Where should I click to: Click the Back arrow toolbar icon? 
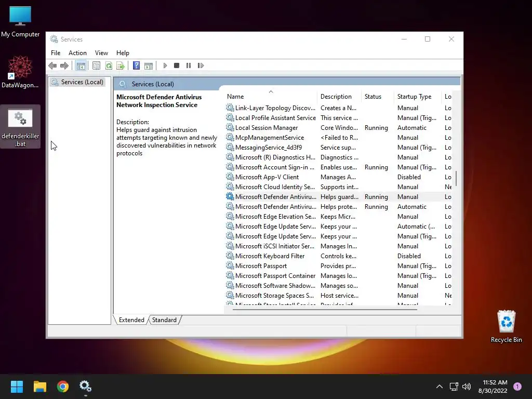[52, 65]
